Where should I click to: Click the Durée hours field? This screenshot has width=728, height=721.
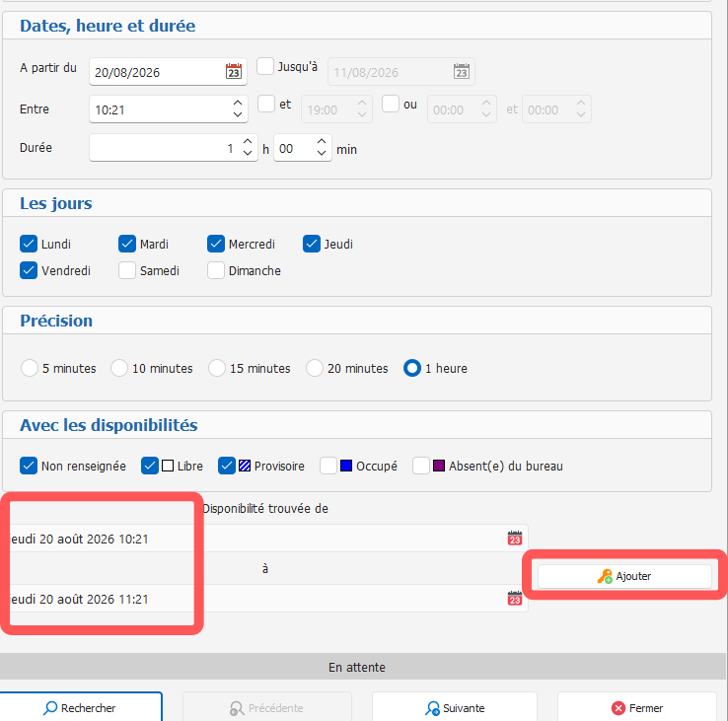174,148
